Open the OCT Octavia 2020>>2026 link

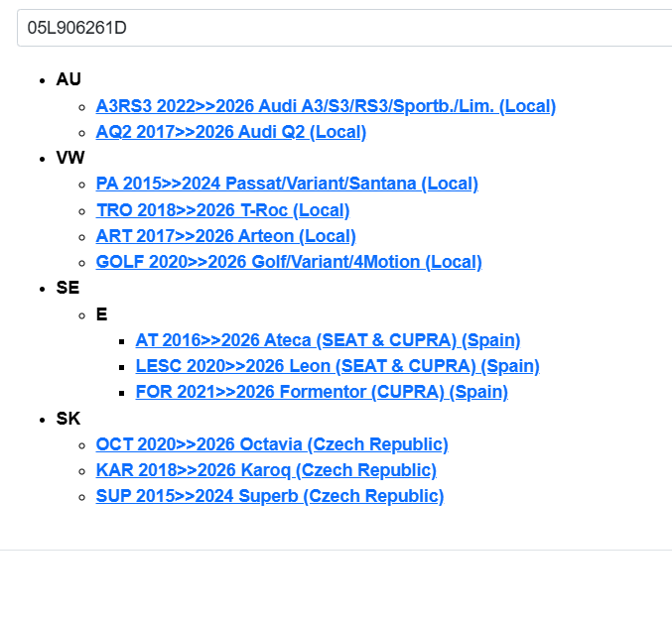272,444
